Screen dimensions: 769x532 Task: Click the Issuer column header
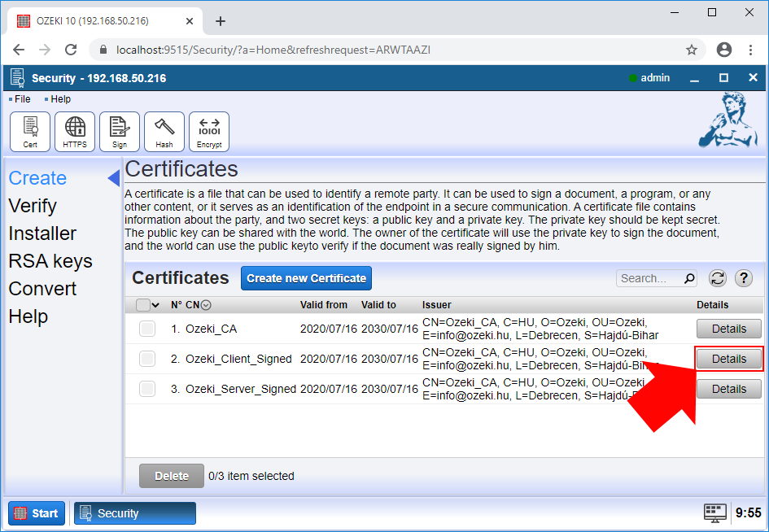[436, 305]
